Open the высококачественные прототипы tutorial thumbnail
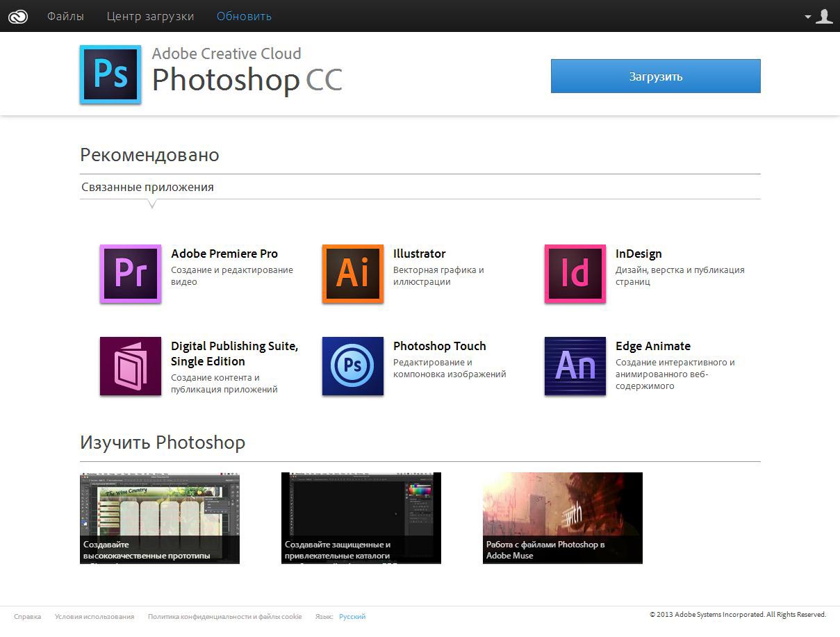Image resolution: width=840 pixels, height=637 pixels. click(160, 518)
